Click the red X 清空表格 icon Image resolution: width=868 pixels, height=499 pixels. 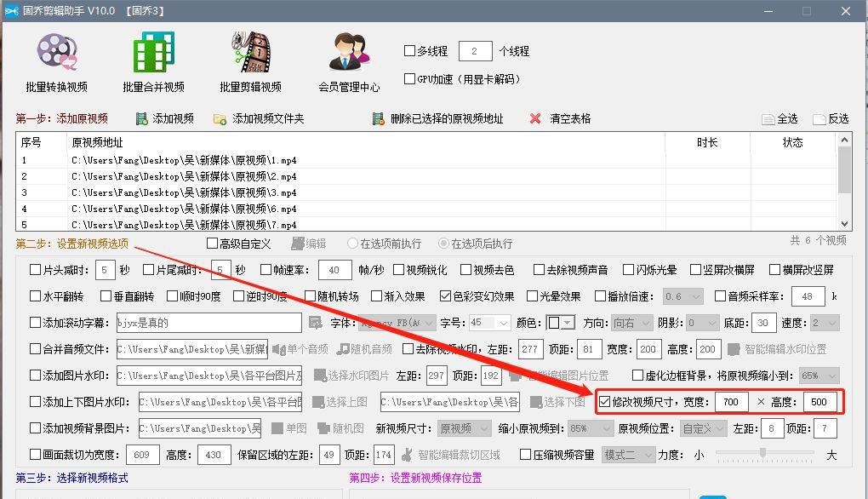click(x=535, y=118)
